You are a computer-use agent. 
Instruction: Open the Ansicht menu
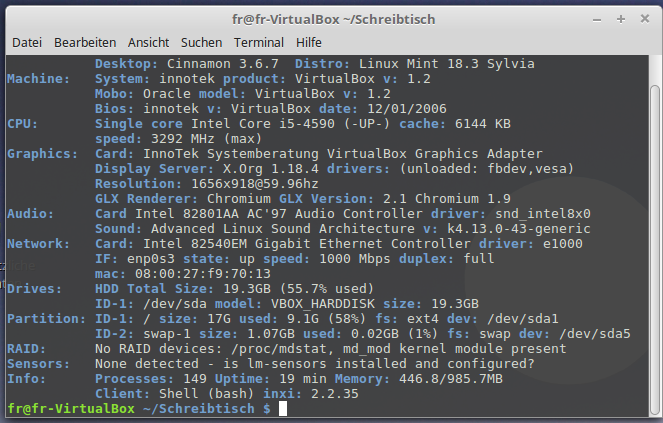pyautogui.click(x=148, y=43)
